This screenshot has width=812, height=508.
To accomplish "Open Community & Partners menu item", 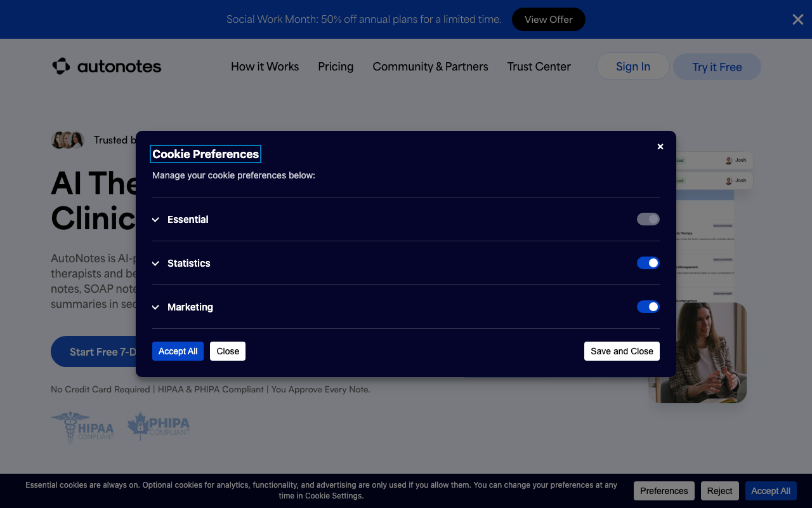I will [x=430, y=67].
